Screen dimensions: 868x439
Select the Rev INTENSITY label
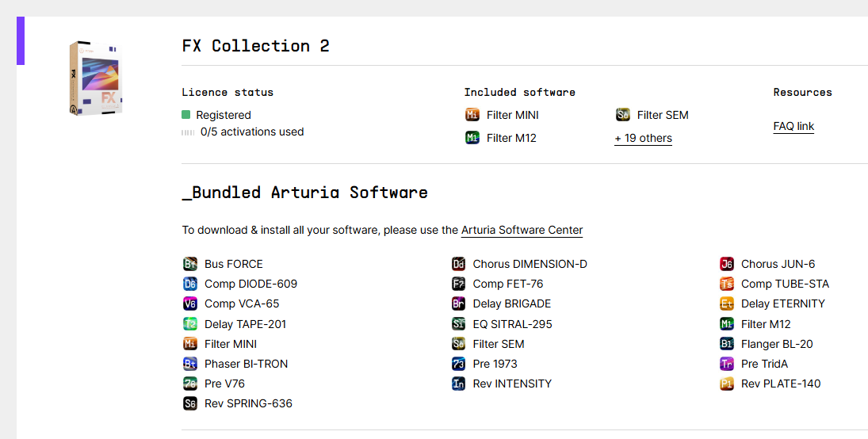click(512, 384)
